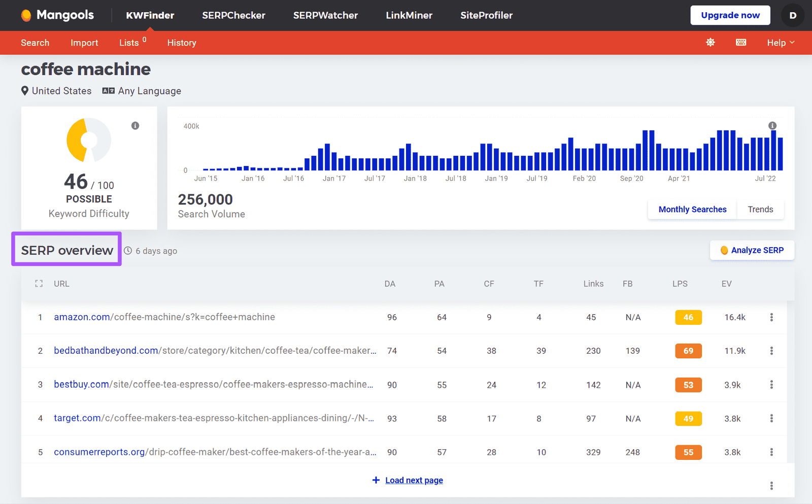Open amazon.com coffee-machine result link
The width and height of the screenshot is (812, 504).
(164, 317)
